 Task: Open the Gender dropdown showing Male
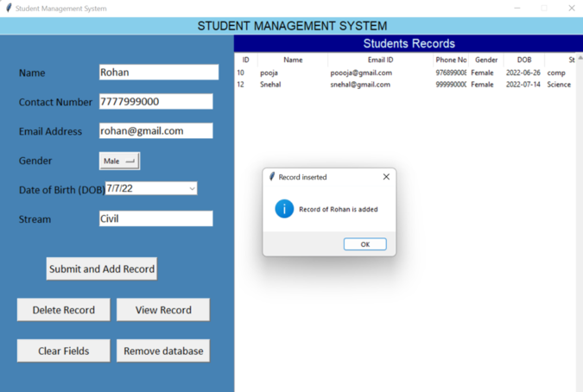click(x=119, y=161)
